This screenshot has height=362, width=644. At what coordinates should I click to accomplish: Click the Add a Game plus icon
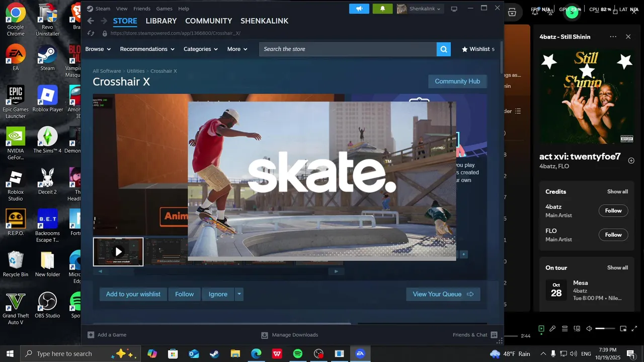coord(91,335)
